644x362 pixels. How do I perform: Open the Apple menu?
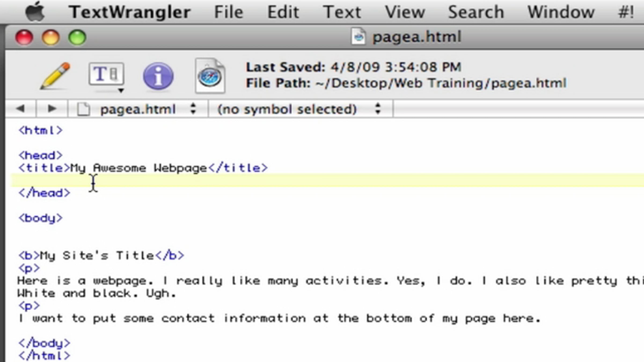coord(35,12)
